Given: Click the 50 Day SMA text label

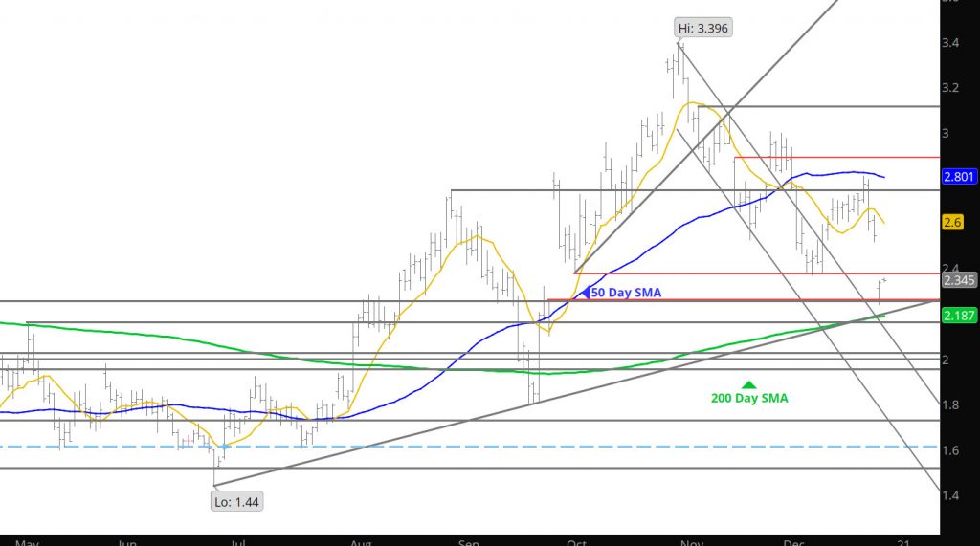Looking at the screenshot, I should (x=626, y=293).
